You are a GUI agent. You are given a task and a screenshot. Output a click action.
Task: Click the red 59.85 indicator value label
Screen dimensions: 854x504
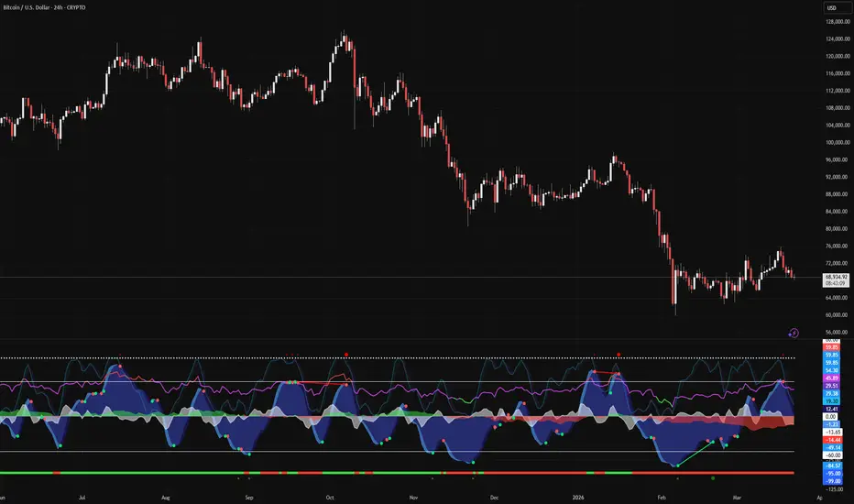(x=832, y=347)
